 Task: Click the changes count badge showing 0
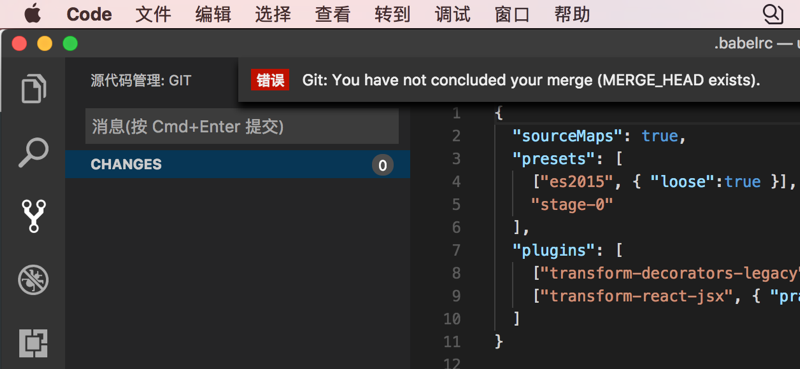(x=383, y=165)
